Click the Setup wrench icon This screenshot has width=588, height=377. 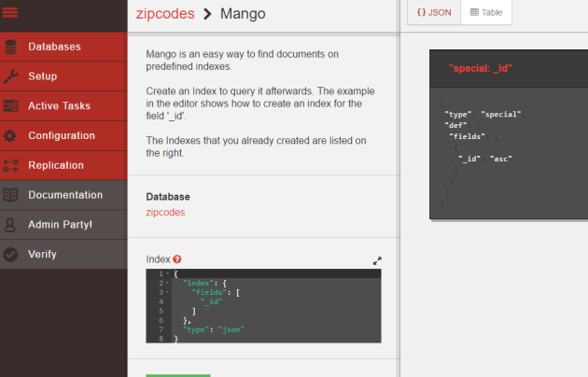[x=11, y=77]
